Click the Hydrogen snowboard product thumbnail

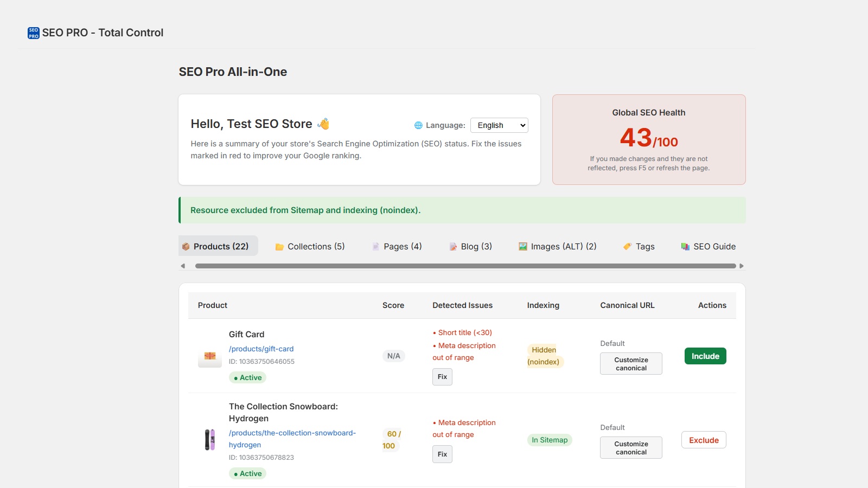point(210,440)
